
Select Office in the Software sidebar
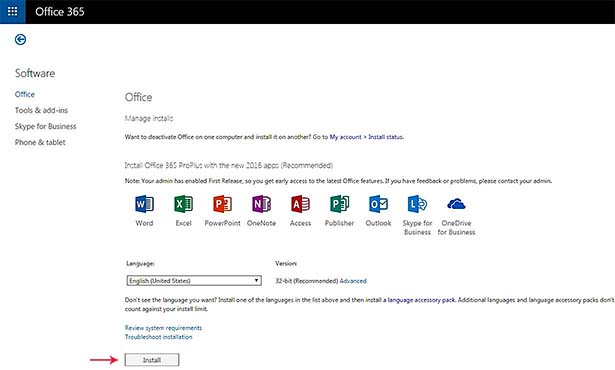25,94
